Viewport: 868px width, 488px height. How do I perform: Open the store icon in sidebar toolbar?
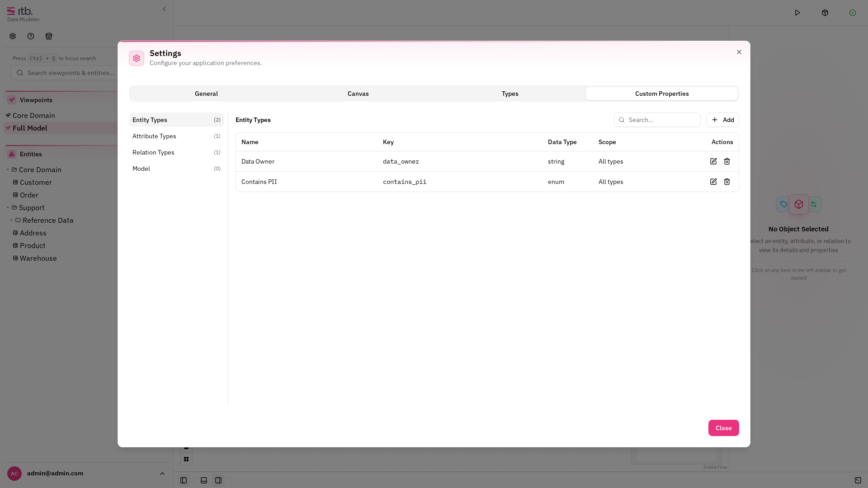click(x=49, y=36)
